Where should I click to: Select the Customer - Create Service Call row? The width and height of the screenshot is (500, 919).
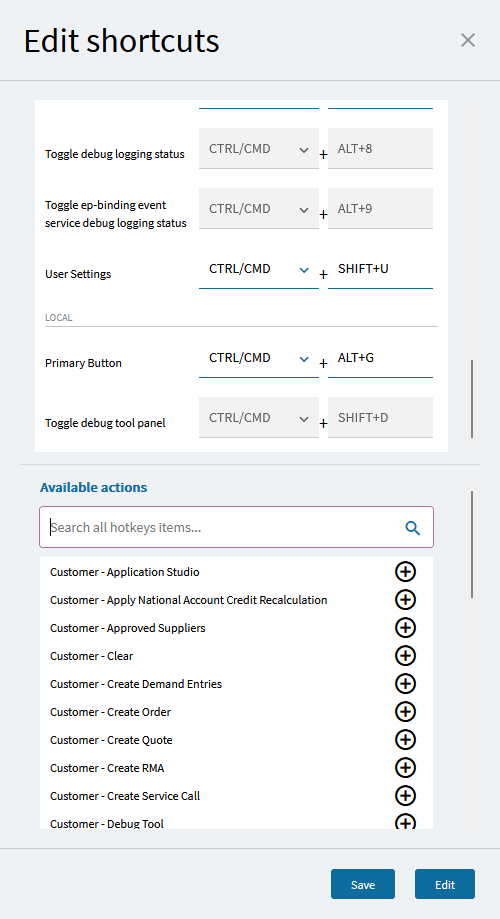[236, 796]
